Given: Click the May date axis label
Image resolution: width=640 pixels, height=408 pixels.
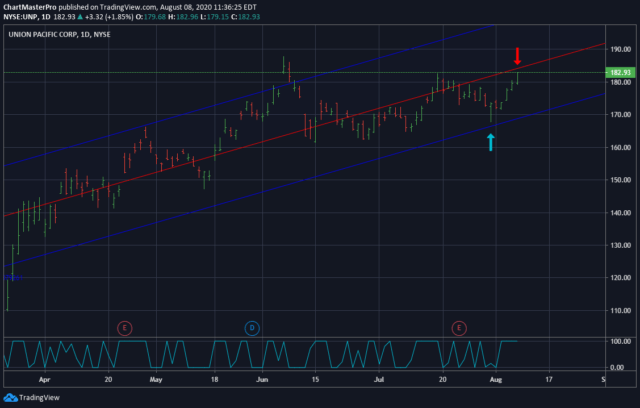Looking at the screenshot, I should (156, 379).
